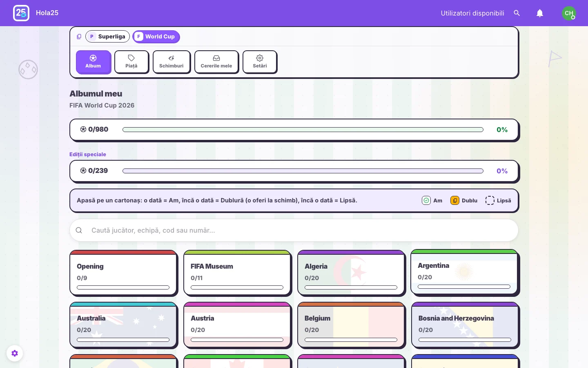
Task: Click the 0/980 album progress bar
Action: pos(303,130)
